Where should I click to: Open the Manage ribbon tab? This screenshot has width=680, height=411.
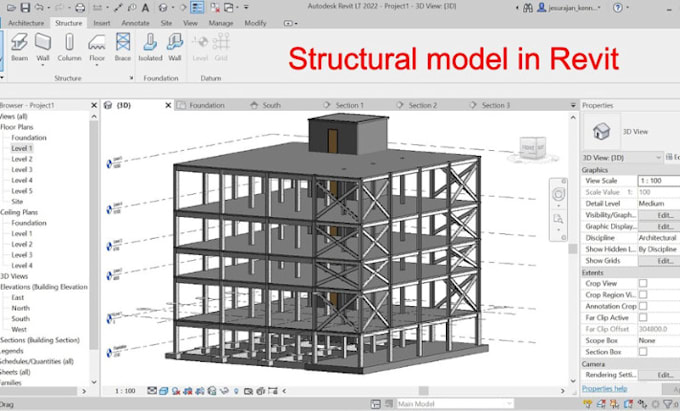221,23
